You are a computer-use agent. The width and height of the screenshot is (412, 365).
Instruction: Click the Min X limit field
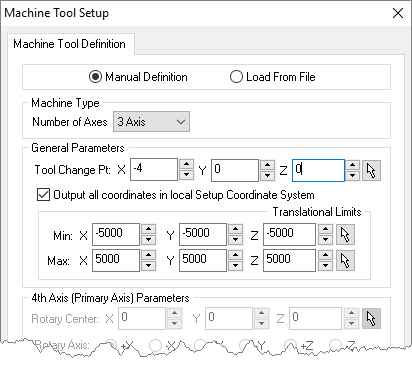coord(116,234)
